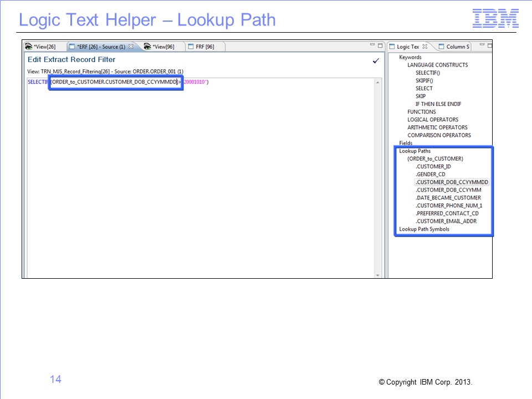Activate the Logic Text helper tab

click(408, 47)
